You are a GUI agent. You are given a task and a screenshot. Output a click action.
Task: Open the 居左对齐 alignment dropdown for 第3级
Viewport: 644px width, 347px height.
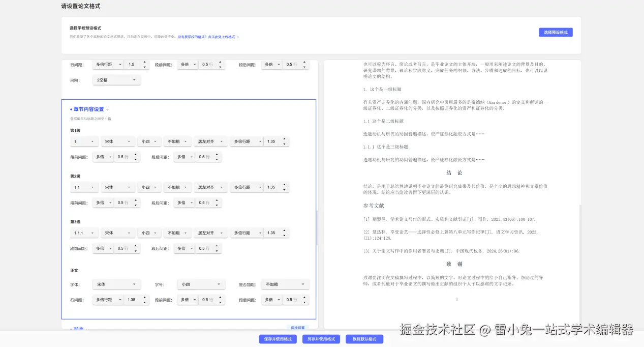coord(210,233)
